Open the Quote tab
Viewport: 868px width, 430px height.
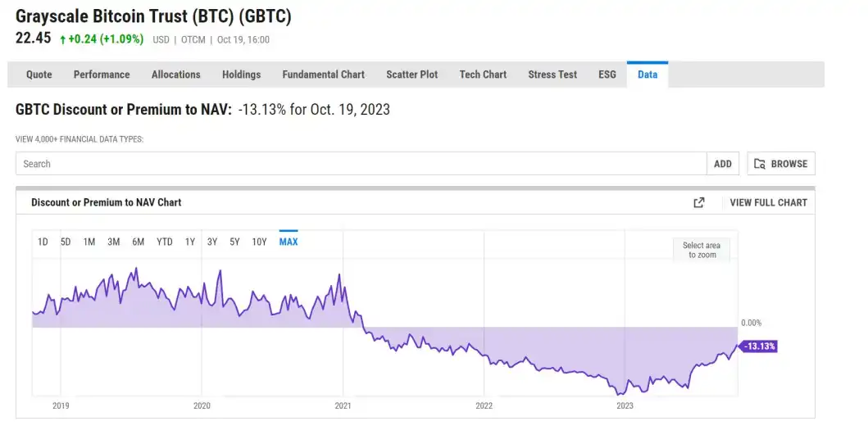pyautogui.click(x=39, y=75)
